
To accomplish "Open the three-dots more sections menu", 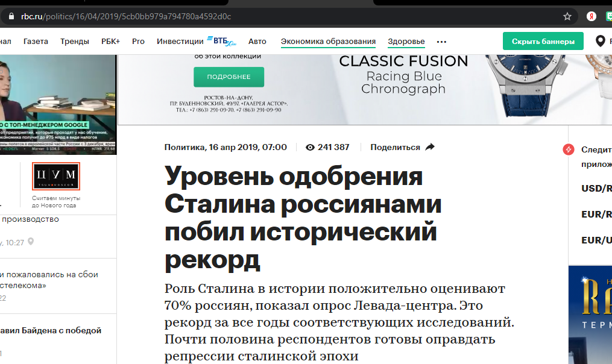I will click(x=441, y=42).
